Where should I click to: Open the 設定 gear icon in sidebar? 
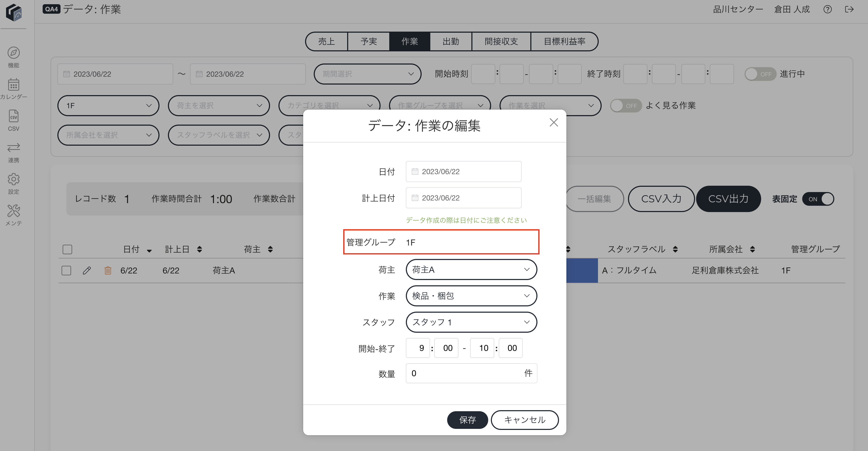click(x=13, y=179)
